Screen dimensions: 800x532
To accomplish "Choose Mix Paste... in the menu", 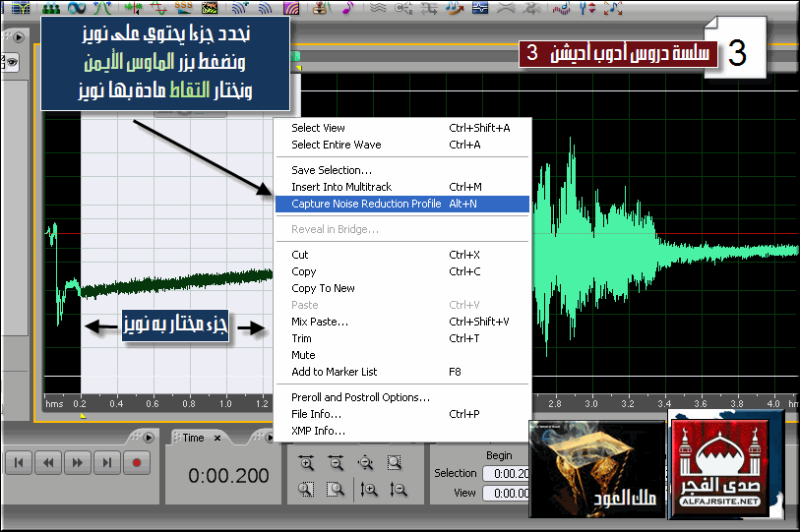I will [x=402, y=322].
